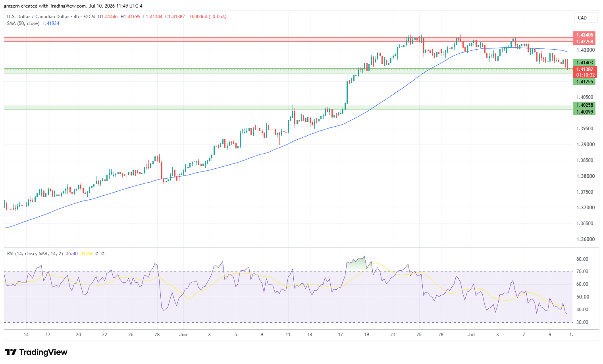Click the 1.36000 price axis label
The width and height of the screenshot is (603, 364).
click(586, 239)
